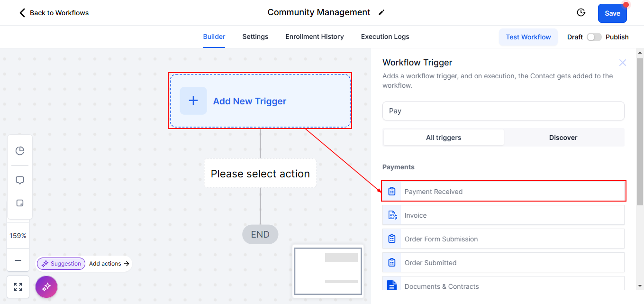This screenshot has height=304, width=644.
Task: Toggle the Draft/Publish switch
Action: pos(594,37)
